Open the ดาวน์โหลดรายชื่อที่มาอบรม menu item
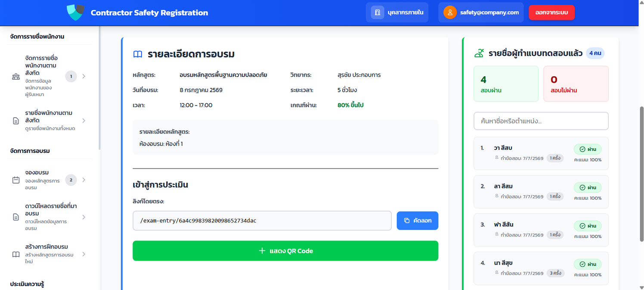The width and height of the screenshot is (644, 290). coord(50,217)
